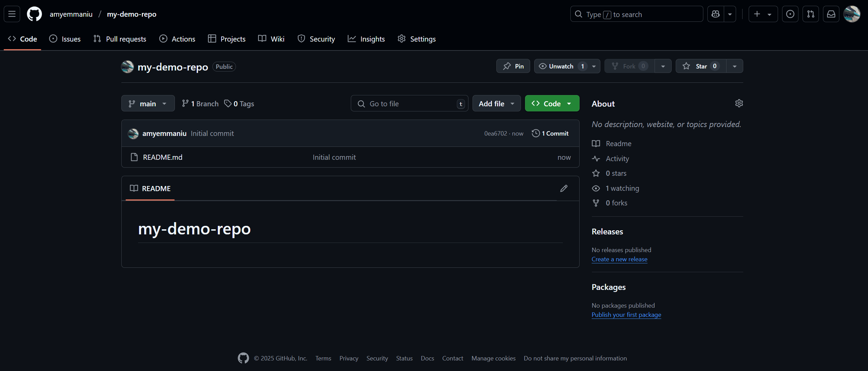
Task: Open Do not share my personal information
Action: coord(575,358)
